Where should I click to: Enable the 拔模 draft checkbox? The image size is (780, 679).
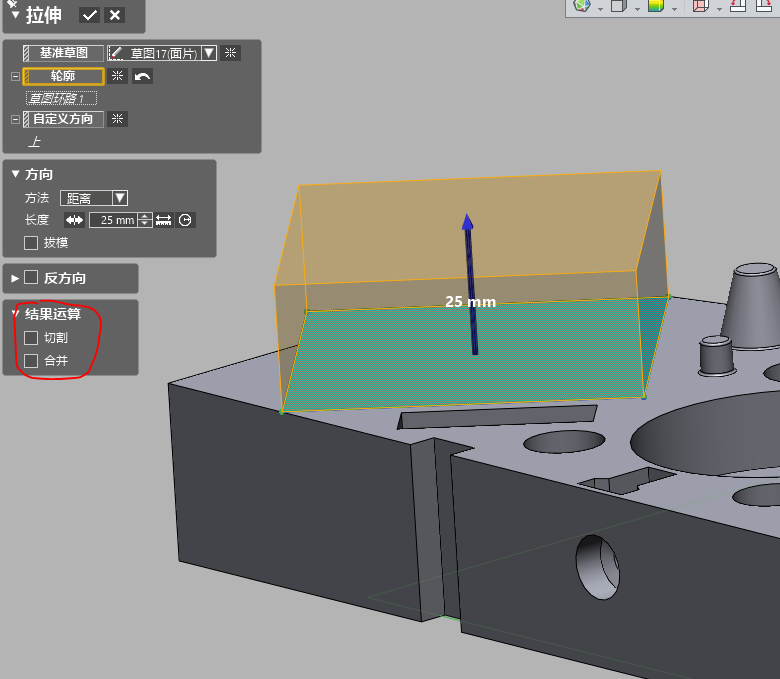click(x=31, y=242)
